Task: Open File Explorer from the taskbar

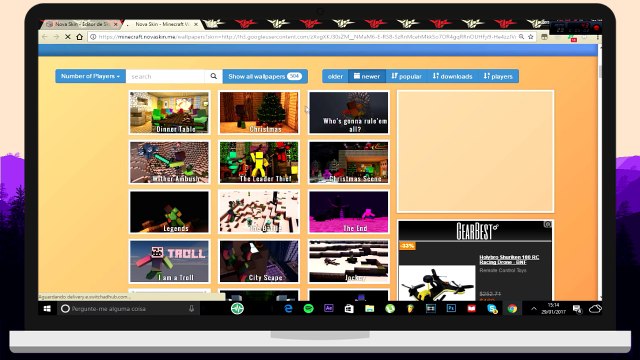Action: coord(369,309)
